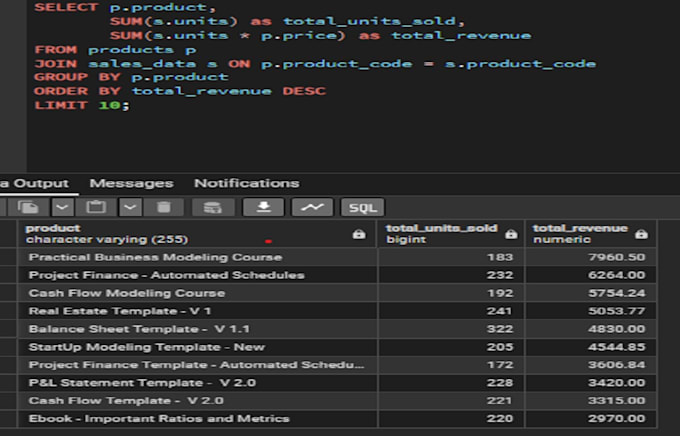This screenshot has height=436, width=680.
Task: Select the 7960.50 revenue cell
Action: 591,257
